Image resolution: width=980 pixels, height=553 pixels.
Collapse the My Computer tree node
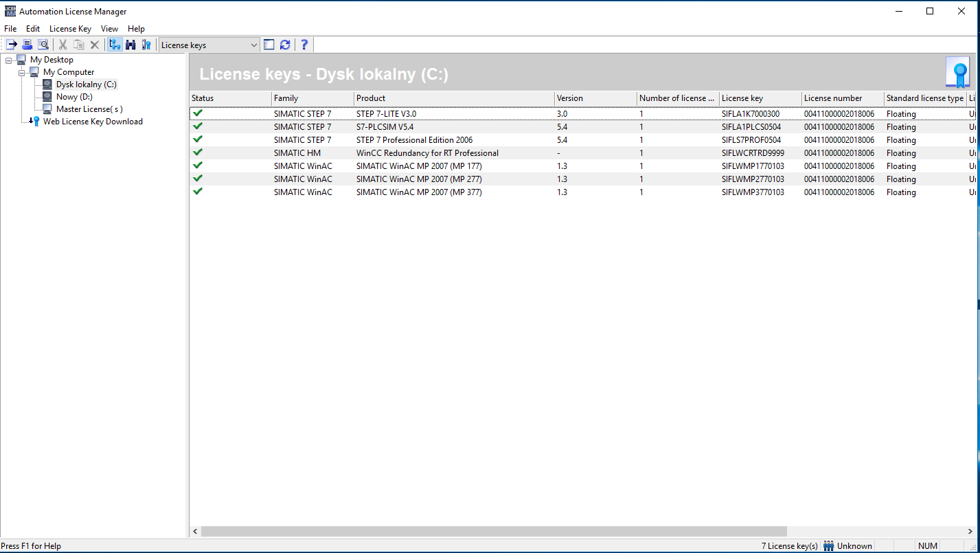pos(21,73)
